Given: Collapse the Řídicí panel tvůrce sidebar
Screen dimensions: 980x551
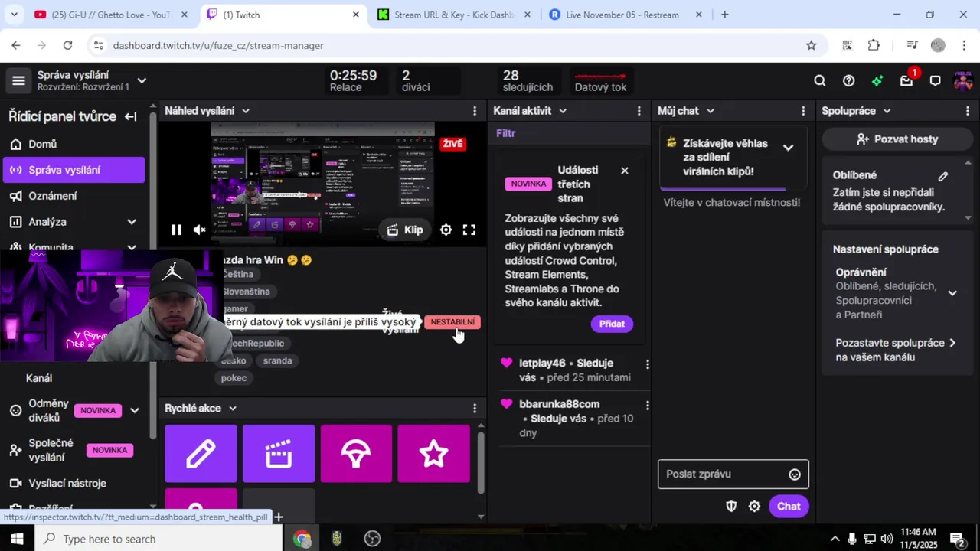Looking at the screenshot, I should coord(131,116).
